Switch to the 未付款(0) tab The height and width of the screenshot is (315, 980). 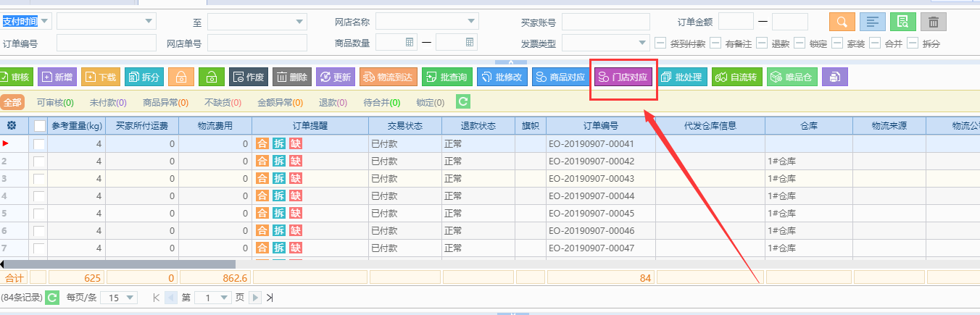point(108,103)
